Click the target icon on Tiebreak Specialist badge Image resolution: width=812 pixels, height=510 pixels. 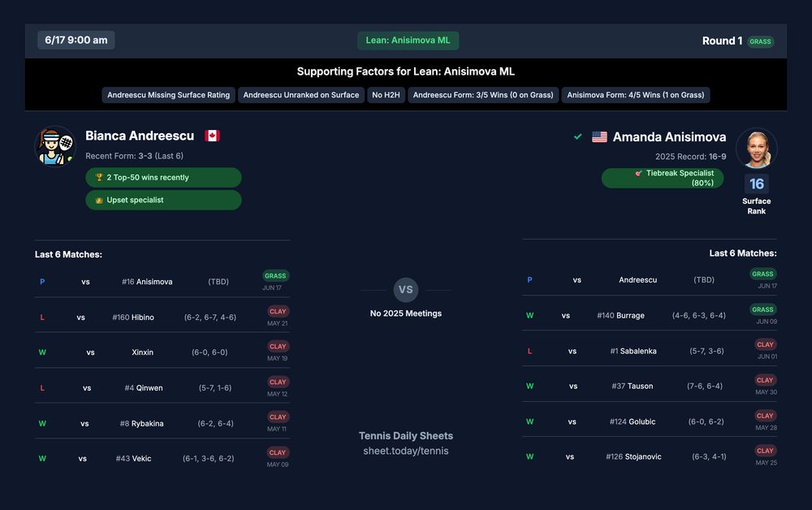point(638,173)
